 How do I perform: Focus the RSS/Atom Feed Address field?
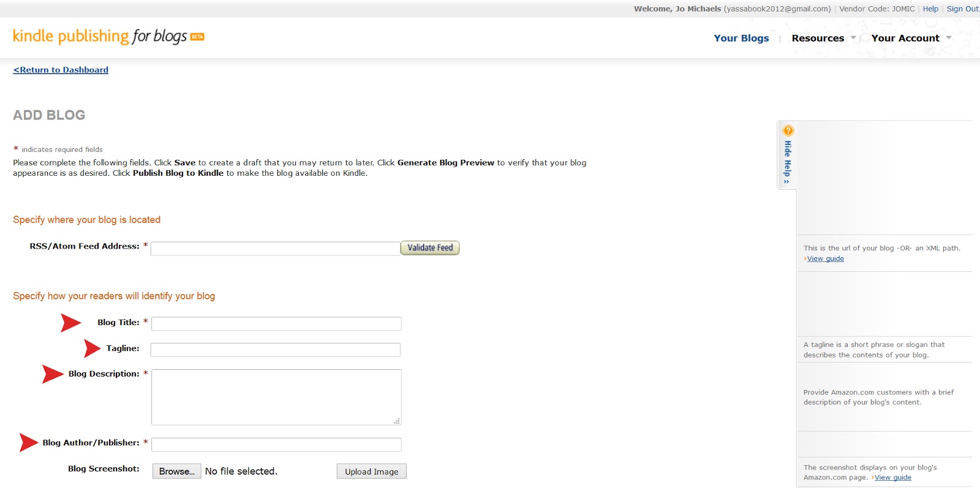coord(275,249)
